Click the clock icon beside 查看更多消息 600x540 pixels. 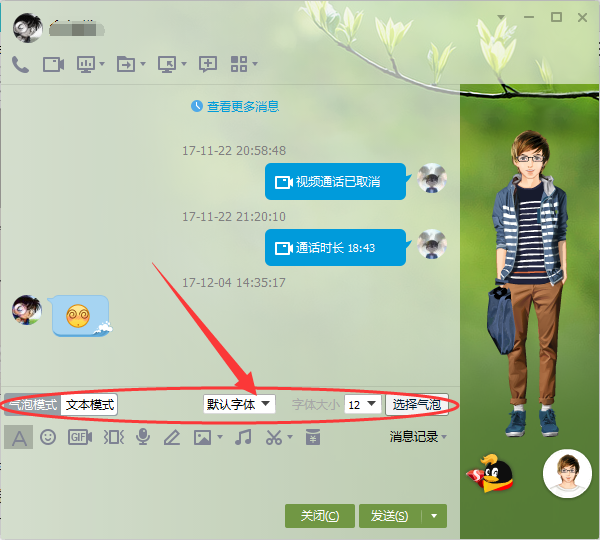(197, 106)
